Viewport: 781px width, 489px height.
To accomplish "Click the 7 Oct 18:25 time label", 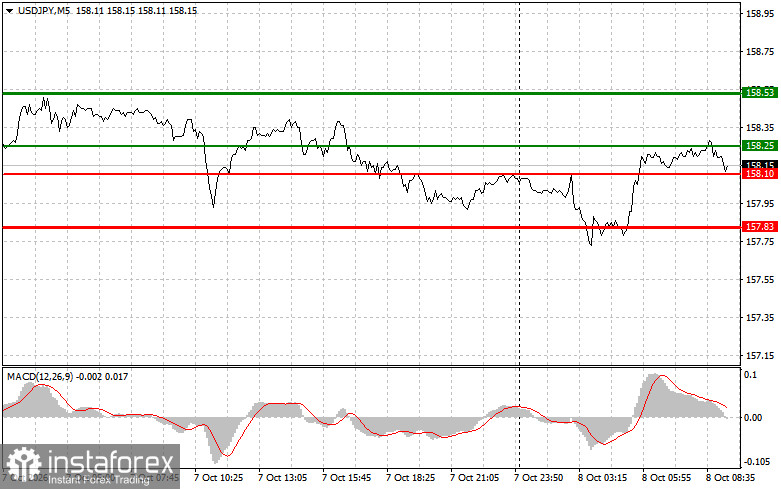I will coord(410,478).
